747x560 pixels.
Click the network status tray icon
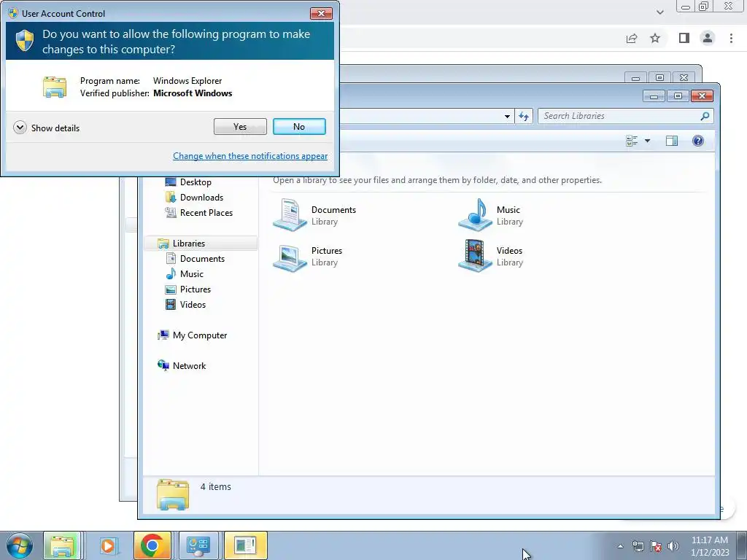638,546
